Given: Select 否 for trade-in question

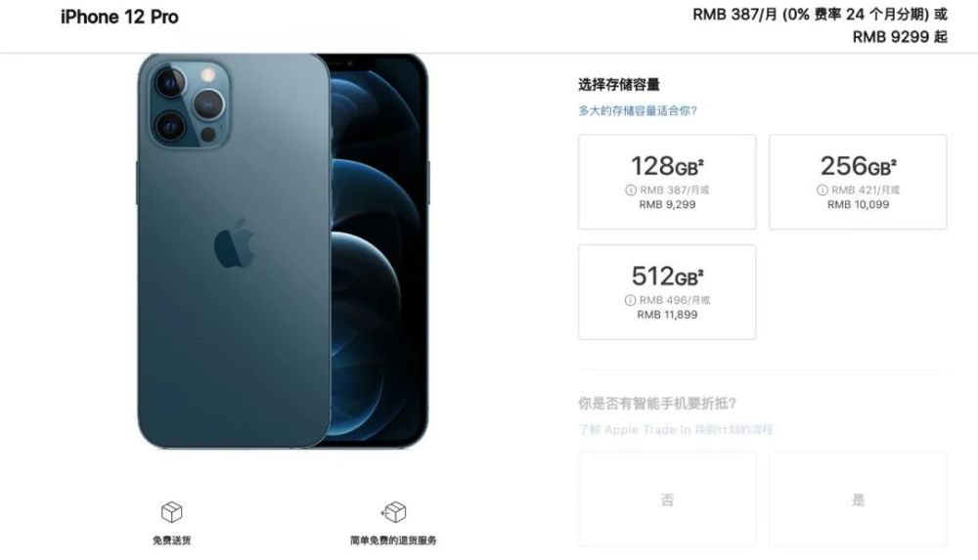Looking at the screenshot, I should pyautogui.click(x=667, y=499).
